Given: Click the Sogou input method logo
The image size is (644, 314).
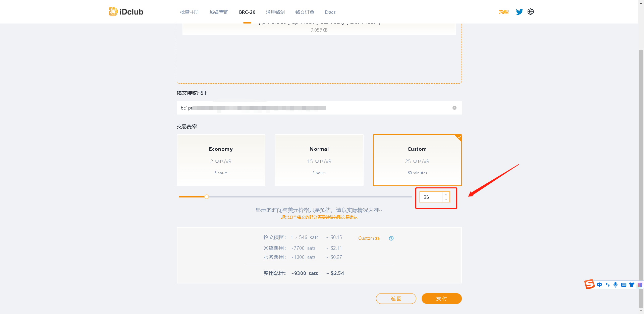Looking at the screenshot, I should (x=589, y=284).
